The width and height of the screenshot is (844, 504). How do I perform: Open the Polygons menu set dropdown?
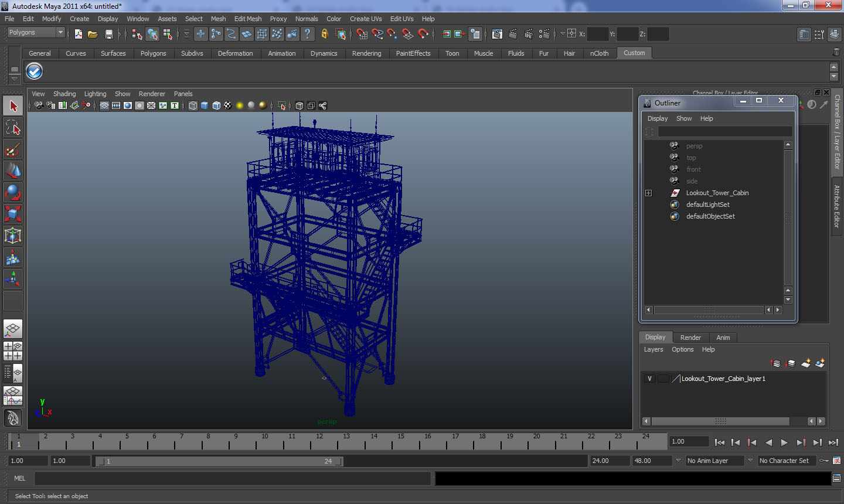(60, 32)
